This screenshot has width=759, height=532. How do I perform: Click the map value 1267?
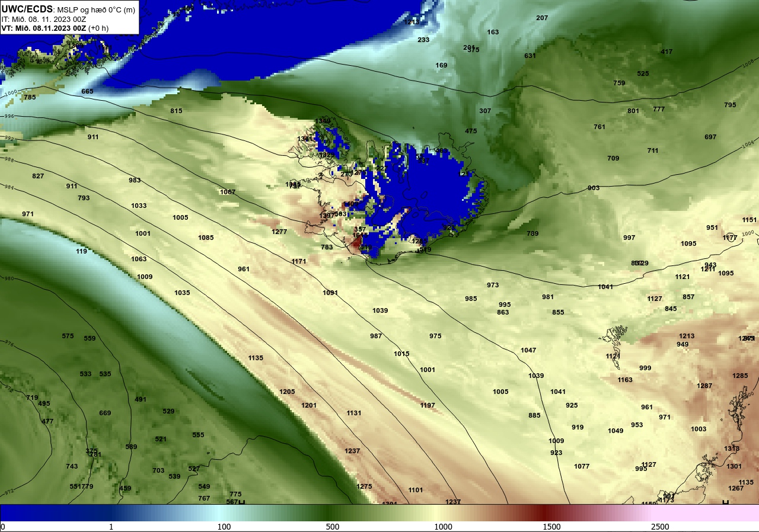(736, 488)
